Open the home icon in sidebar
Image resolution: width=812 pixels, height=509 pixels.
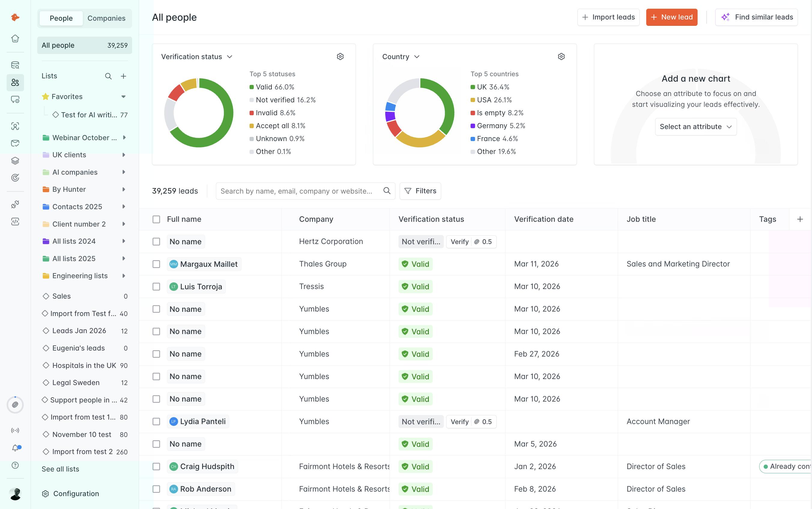tap(15, 39)
